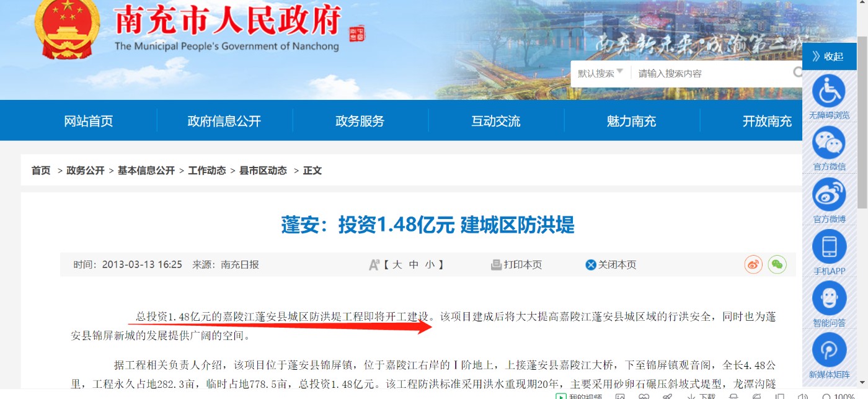Click the search input field
The height and width of the screenshot is (399, 868).
(713, 73)
